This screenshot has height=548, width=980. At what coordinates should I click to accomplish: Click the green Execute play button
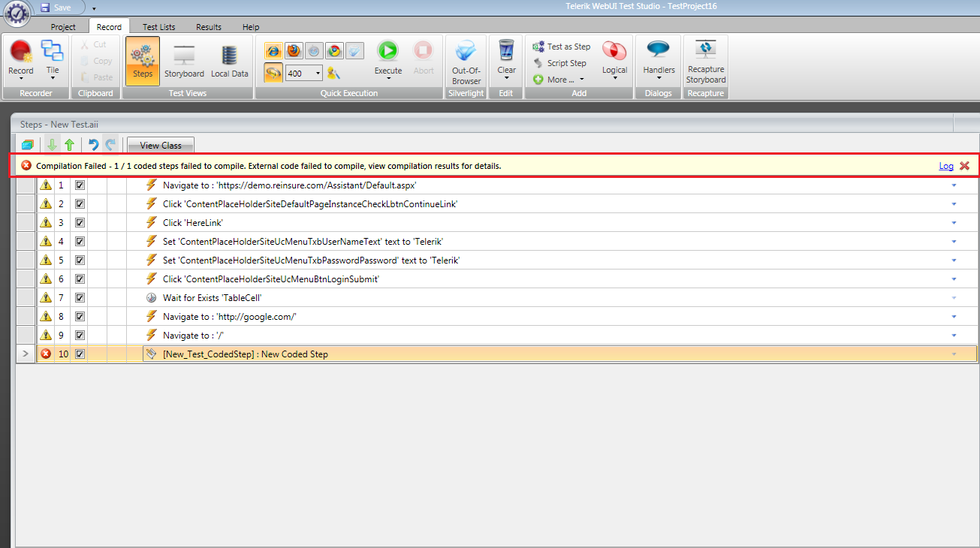pos(388,51)
